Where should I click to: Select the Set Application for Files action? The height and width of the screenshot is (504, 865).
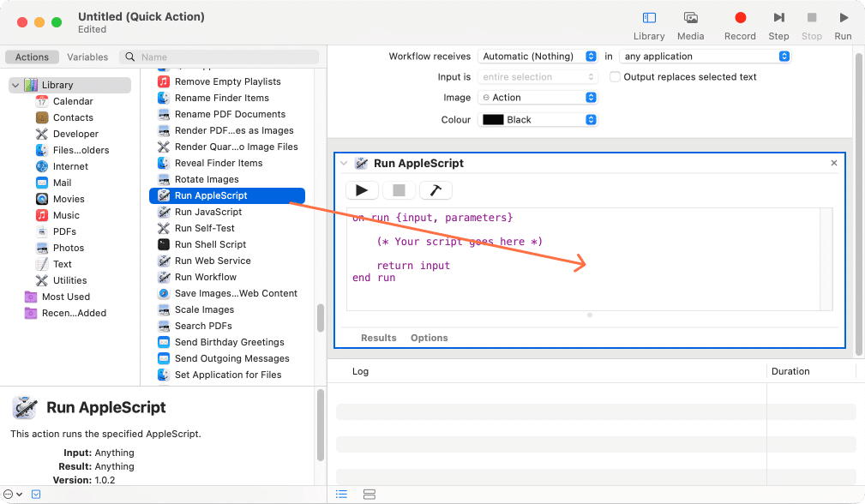[x=228, y=375]
